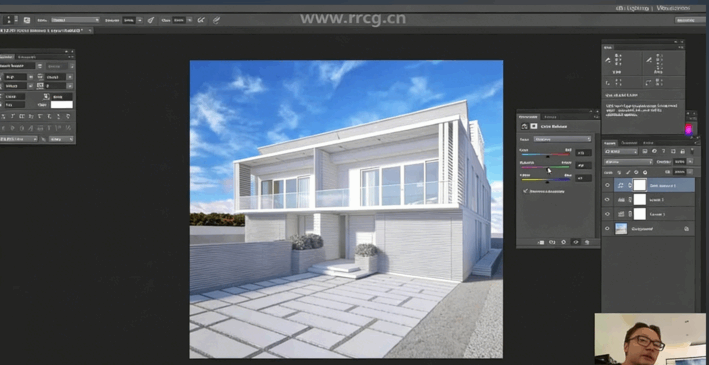Viewport: 709px width, 365px height.
Task: Toggle Faux Italic in Character panel
Action: click(13, 116)
